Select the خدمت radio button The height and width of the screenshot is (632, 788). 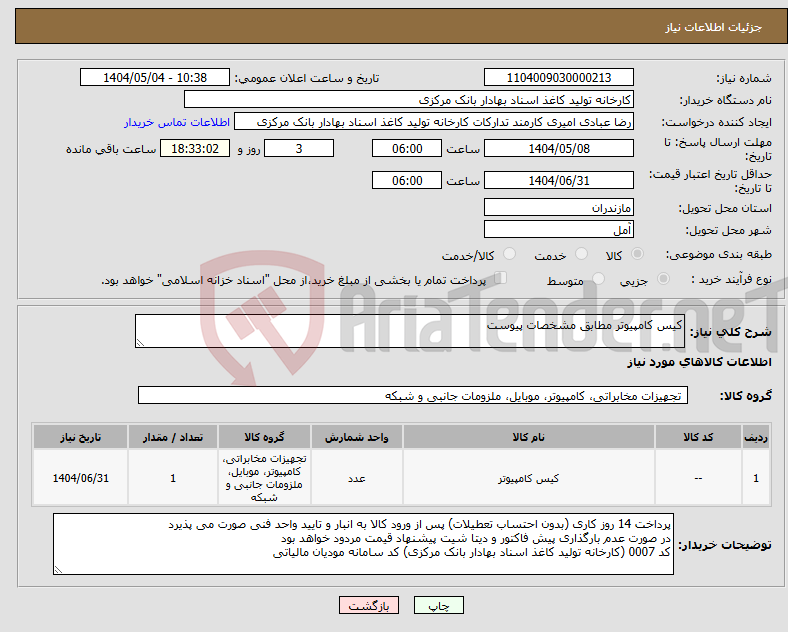(581, 254)
